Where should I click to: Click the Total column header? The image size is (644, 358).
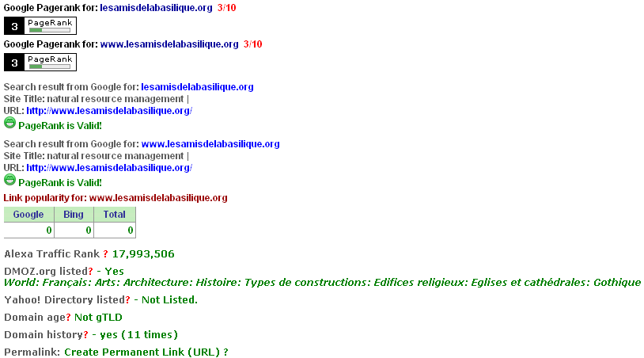(114, 215)
